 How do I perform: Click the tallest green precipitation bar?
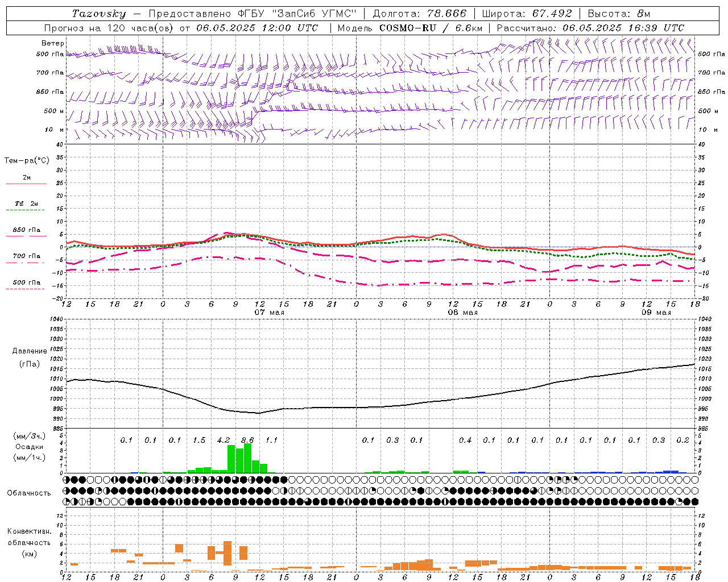click(247, 458)
